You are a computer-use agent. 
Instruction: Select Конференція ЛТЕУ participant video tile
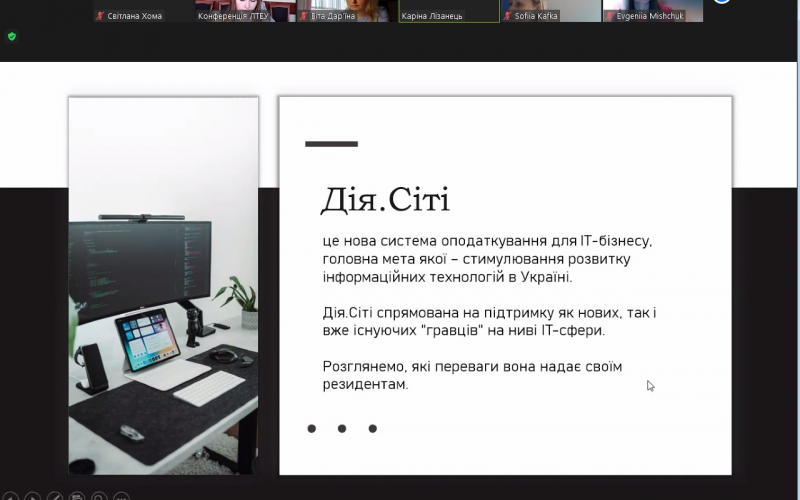pos(245,11)
